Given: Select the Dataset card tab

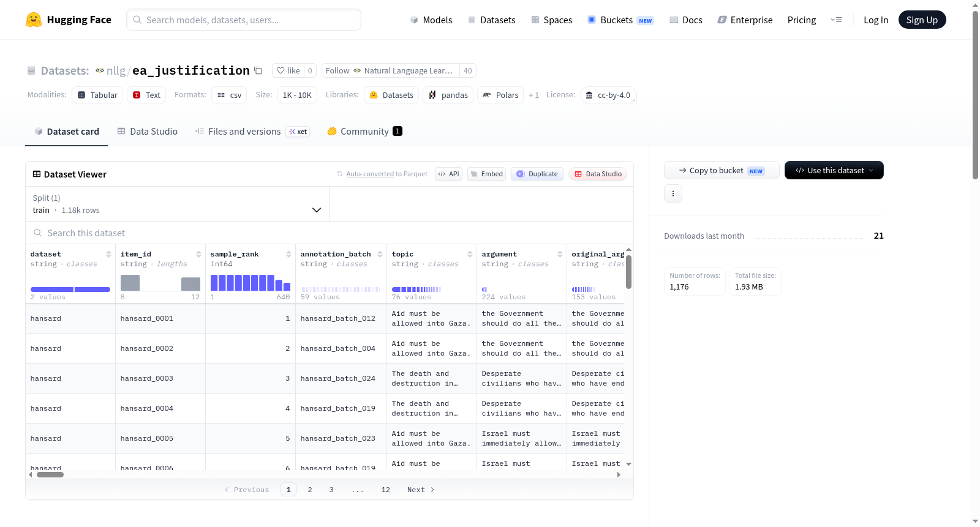Looking at the screenshot, I should coord(66,132).
